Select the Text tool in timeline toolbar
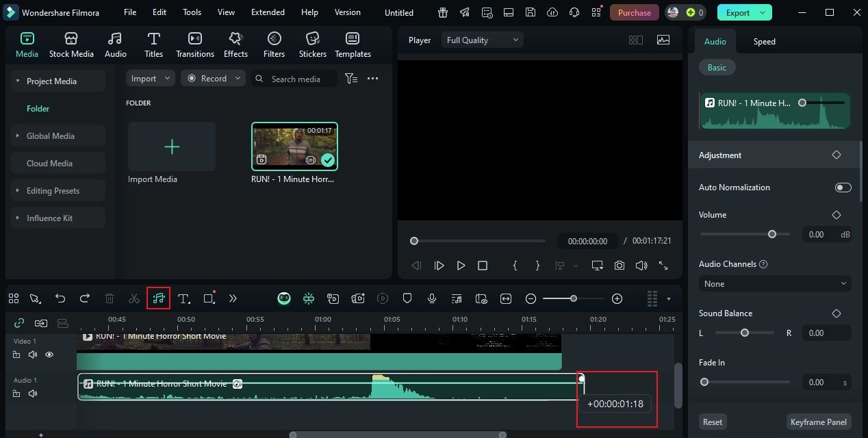The height and width of the screenshot is (438, 868). coord(183,298)
